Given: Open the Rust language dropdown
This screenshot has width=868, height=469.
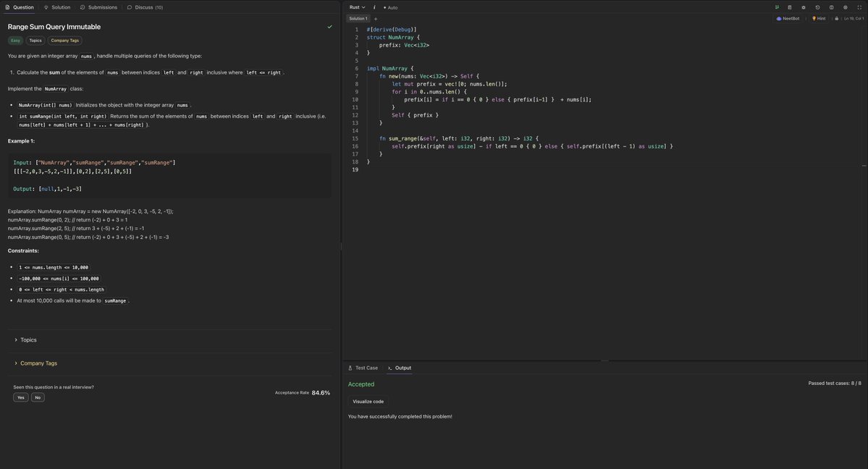Looking at the screenshot, I should tap(357, 7).
